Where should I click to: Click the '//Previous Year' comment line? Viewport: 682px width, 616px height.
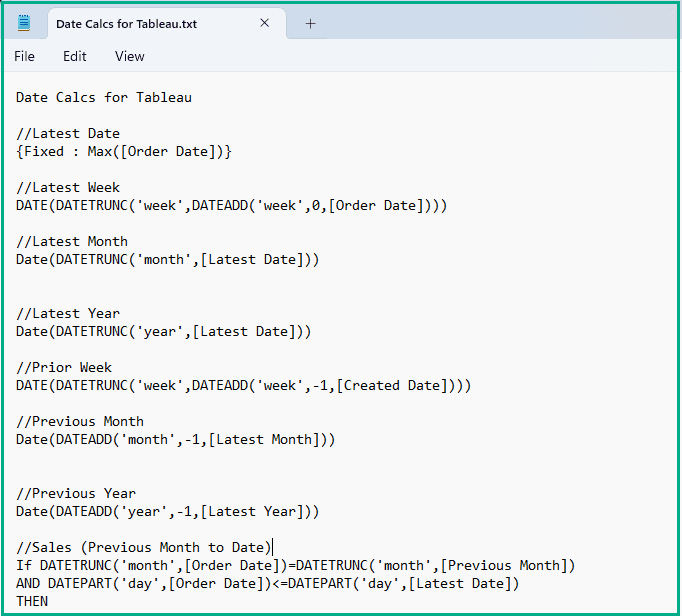point(76,494)
